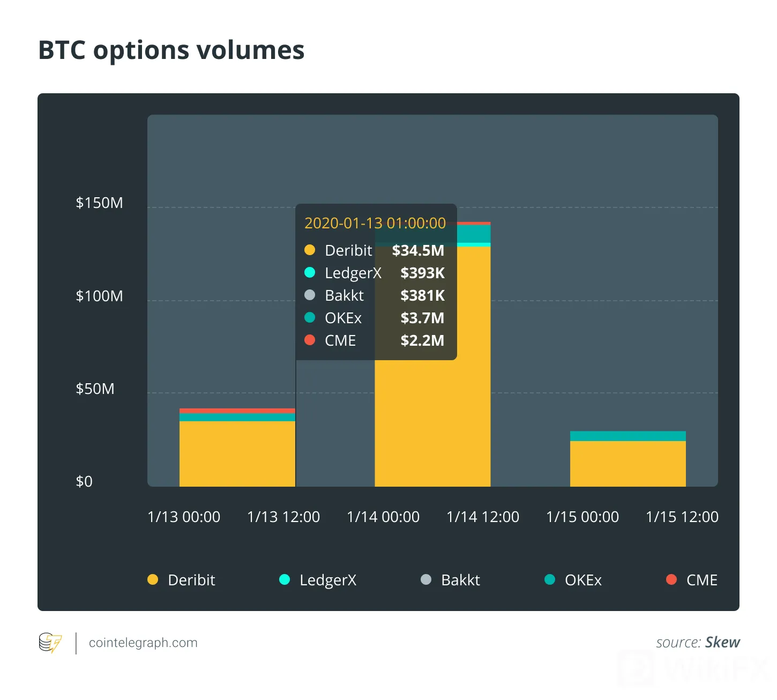777x700 pixels.
Task: Click the CME red legend dot
Action: click(x=671, y=579)
